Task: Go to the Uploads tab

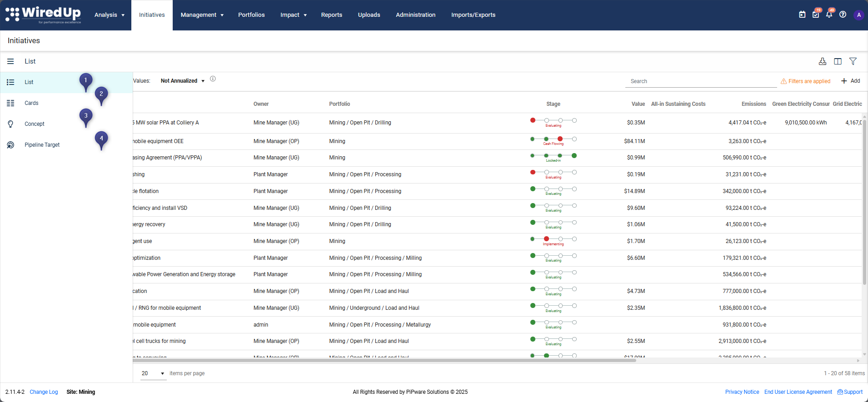Action: [x=369, y=15]
